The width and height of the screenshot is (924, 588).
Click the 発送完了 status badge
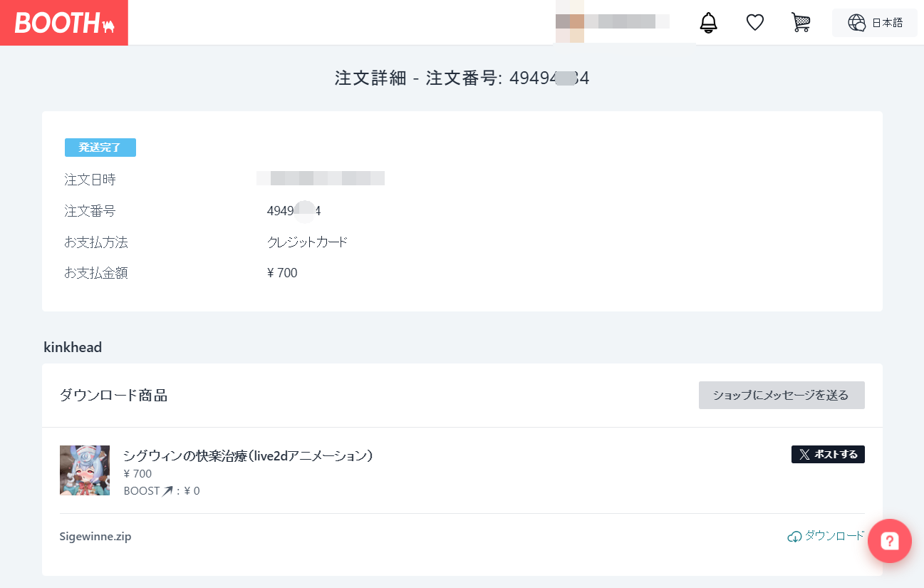pyautogui.click(x=100, y=148)
